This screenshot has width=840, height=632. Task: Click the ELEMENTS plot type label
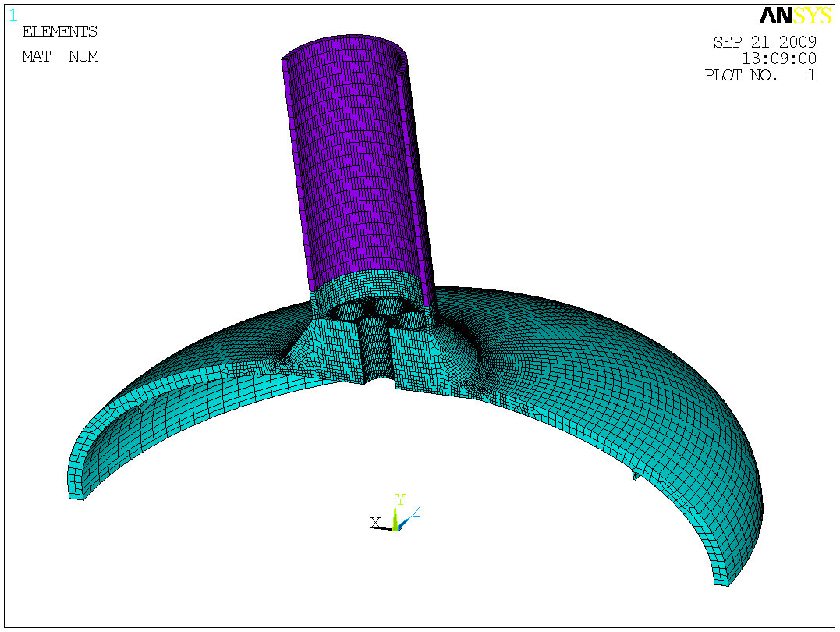[x=59, y=32]
